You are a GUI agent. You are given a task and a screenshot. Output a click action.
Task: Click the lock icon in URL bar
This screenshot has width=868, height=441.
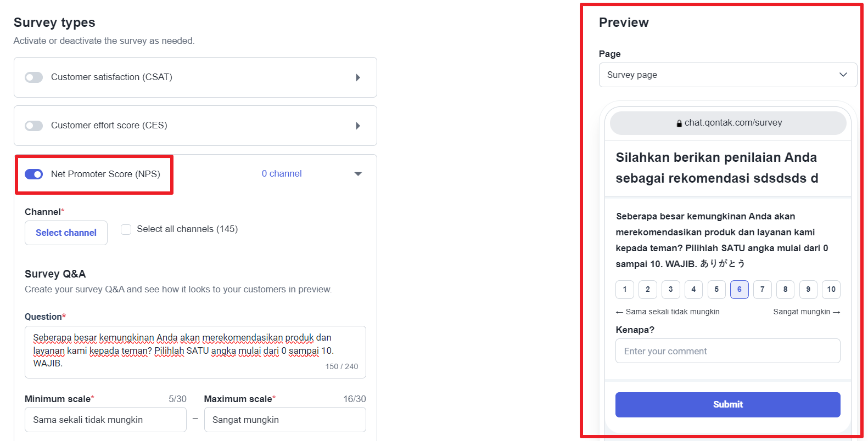click(679, 123)
